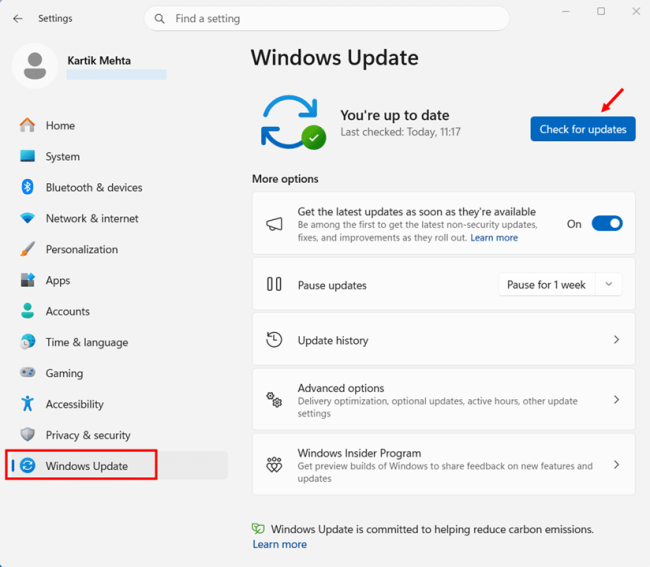Click the Windows Insider hearts icon

274,465
